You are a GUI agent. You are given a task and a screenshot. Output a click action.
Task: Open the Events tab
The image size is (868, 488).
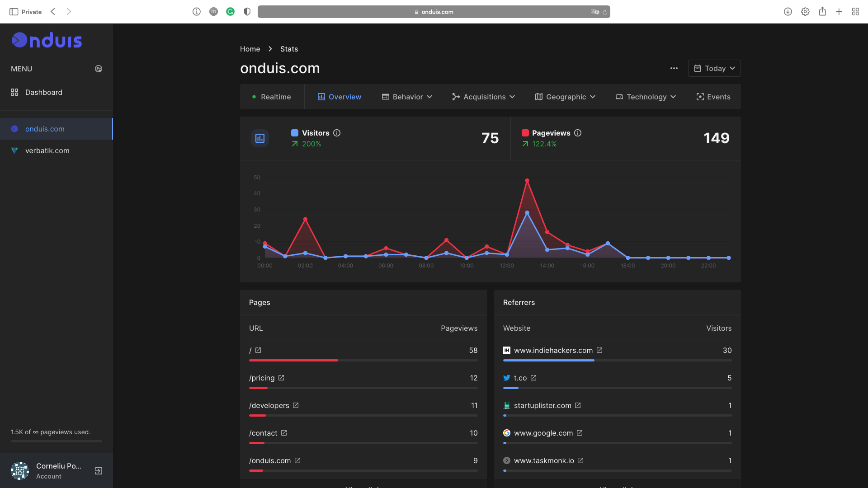[713, 97]
